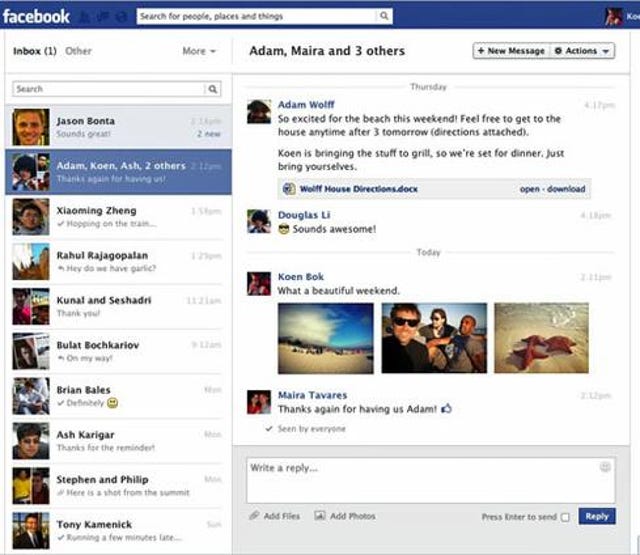Open Adam, Koen, Ash, 2 others conversation

pos(118,172)
